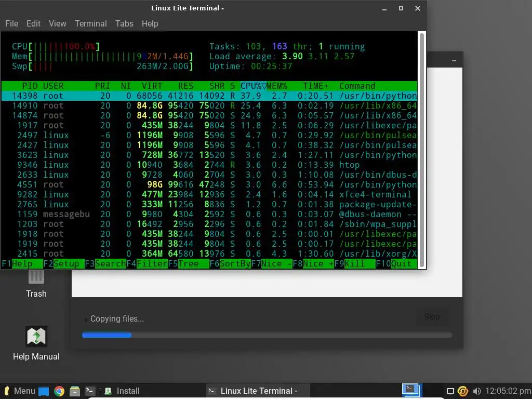Select process row PID 14874

point(209,115)
